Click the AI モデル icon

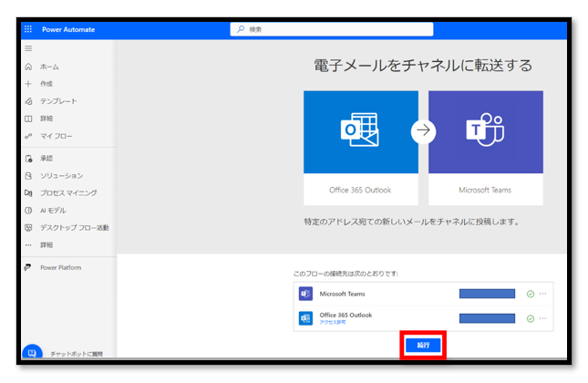click(28, 211)
